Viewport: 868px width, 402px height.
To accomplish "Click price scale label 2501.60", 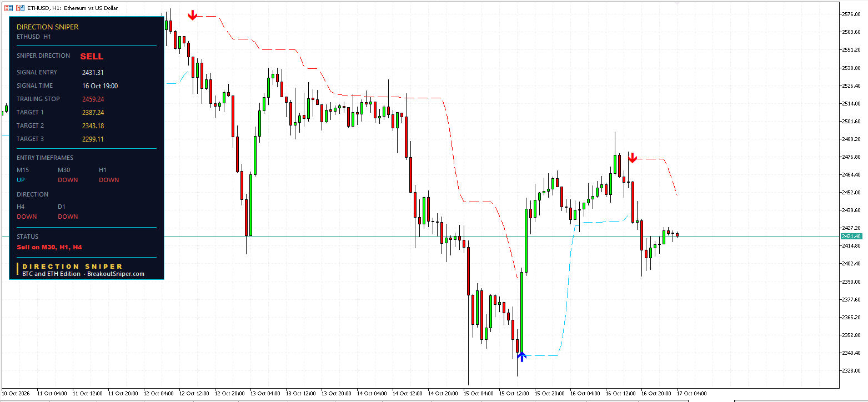I will click(x=851, y=121).
